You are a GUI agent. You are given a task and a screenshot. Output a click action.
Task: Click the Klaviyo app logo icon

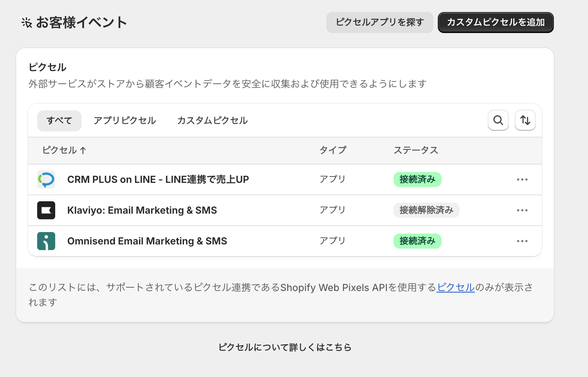[46, 210]
